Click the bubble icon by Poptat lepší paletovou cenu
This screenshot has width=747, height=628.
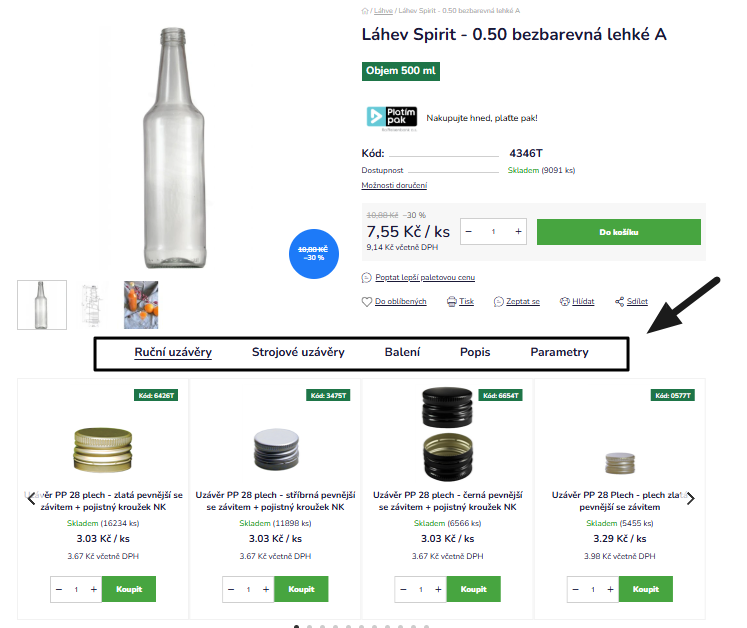pyautogui.click(x=367, y=277)
